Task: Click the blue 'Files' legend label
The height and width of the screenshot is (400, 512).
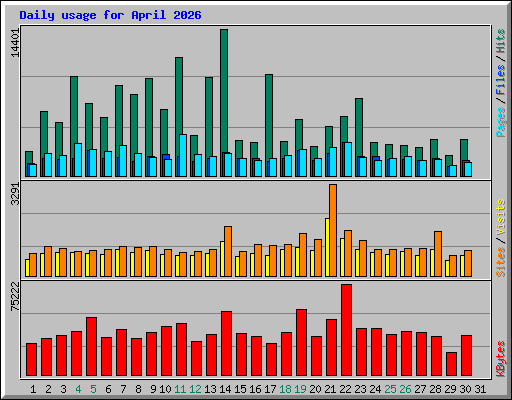Action: 501,80
